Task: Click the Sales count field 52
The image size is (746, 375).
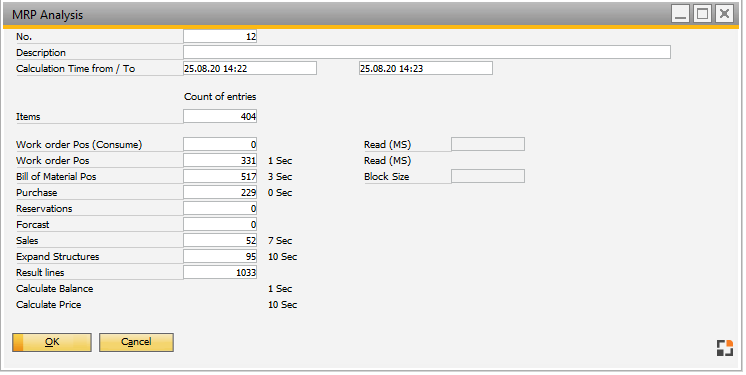Action: coord(220,241)
